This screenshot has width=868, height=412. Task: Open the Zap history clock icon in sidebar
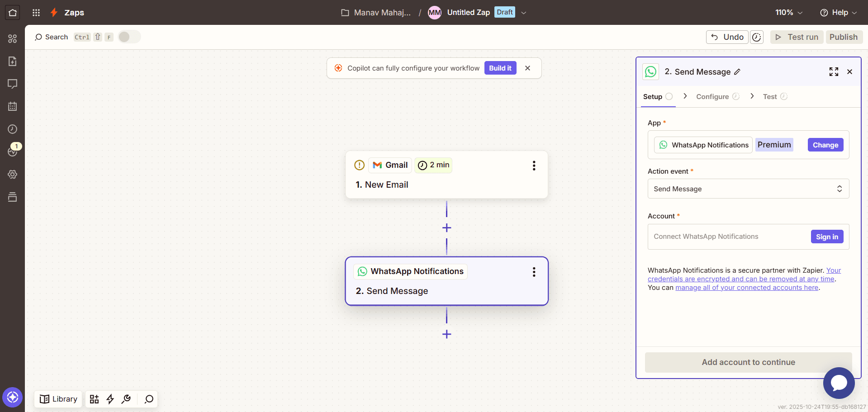coord(13,129)
